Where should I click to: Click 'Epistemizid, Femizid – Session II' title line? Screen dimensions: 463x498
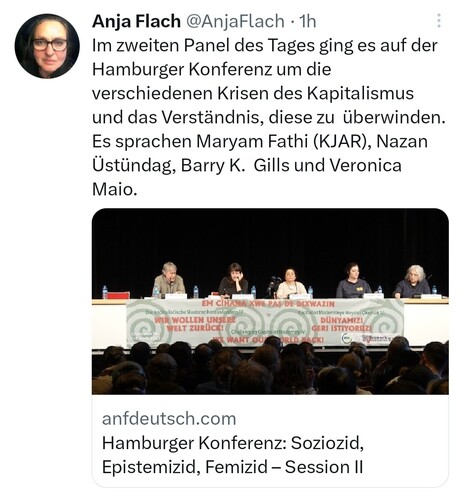tap(232, 467)
